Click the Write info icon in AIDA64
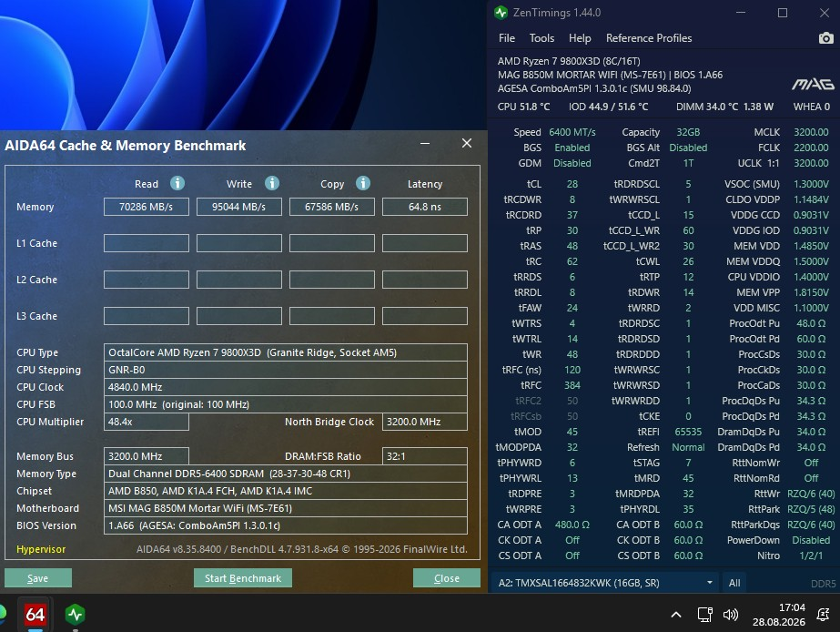 pyautogui.click(x=272, y=183)
